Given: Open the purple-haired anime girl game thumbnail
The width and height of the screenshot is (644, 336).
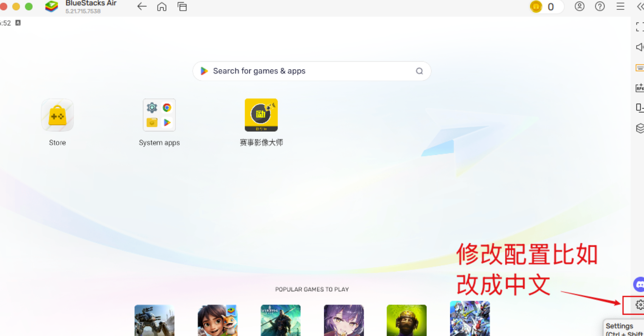Looking at the screenshot, I should point(344,320).
